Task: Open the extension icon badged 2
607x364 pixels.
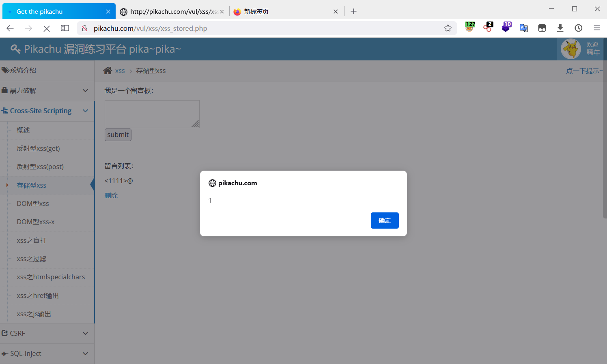Action: point(488,27)
